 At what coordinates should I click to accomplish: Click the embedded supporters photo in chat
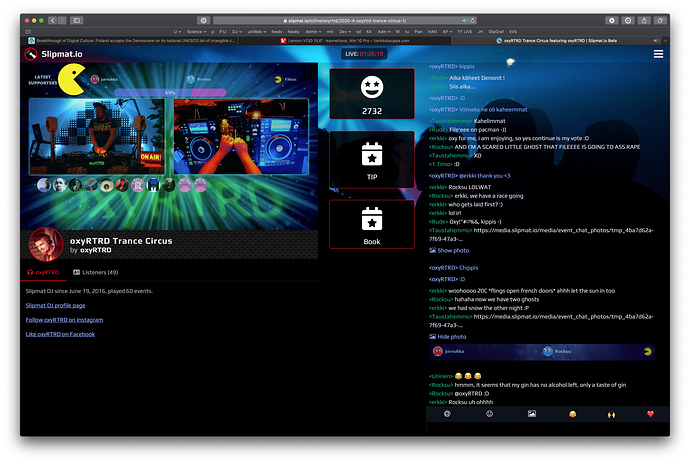(542, 352)
